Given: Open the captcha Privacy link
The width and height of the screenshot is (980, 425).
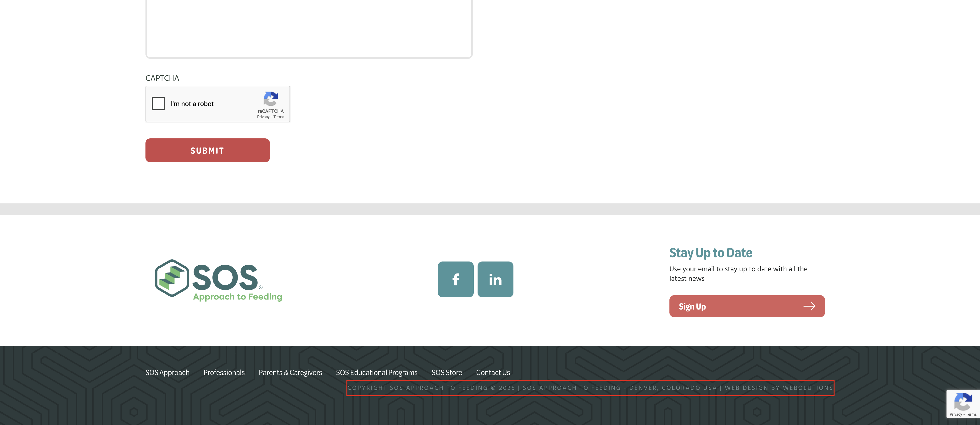Looking at the screenshot, I should (x=263, y=117).
